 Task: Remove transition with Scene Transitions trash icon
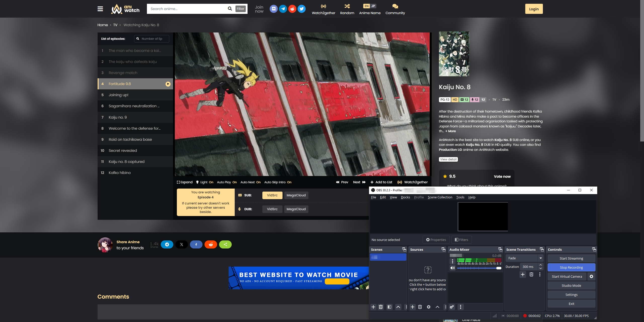(x=531, y=274)
